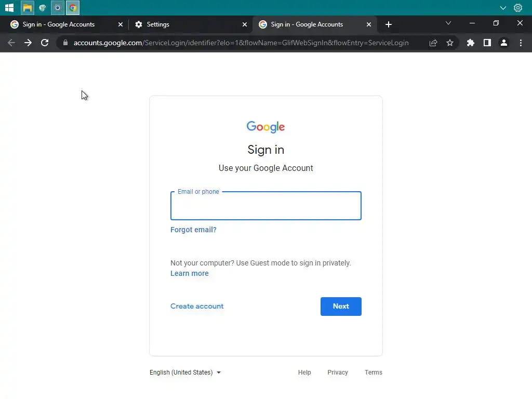Open the Help link
This screenshot has height=399, width=532.
click(304, 372)
